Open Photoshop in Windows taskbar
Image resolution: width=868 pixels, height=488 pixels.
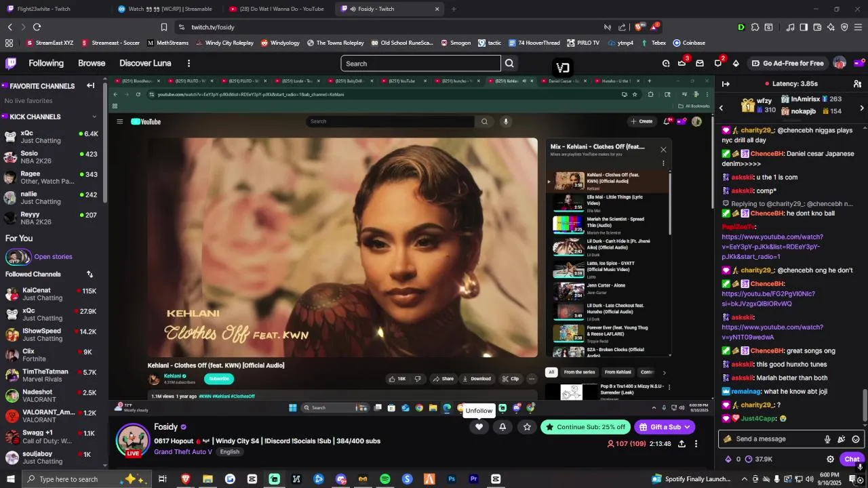click(452, 479)
